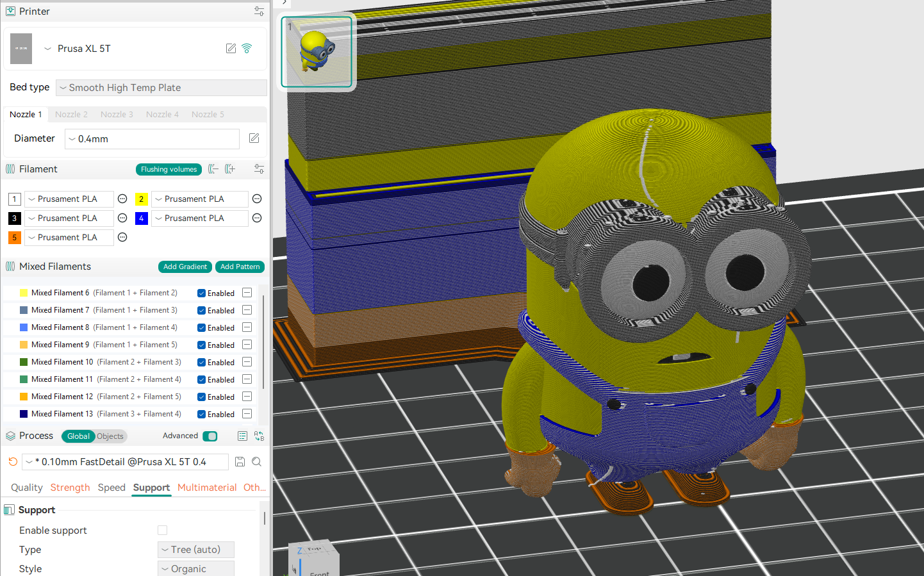Edit the Prusa XL 5T printer preset
This screenshot has width=924, height=576.
click(231, 49)
